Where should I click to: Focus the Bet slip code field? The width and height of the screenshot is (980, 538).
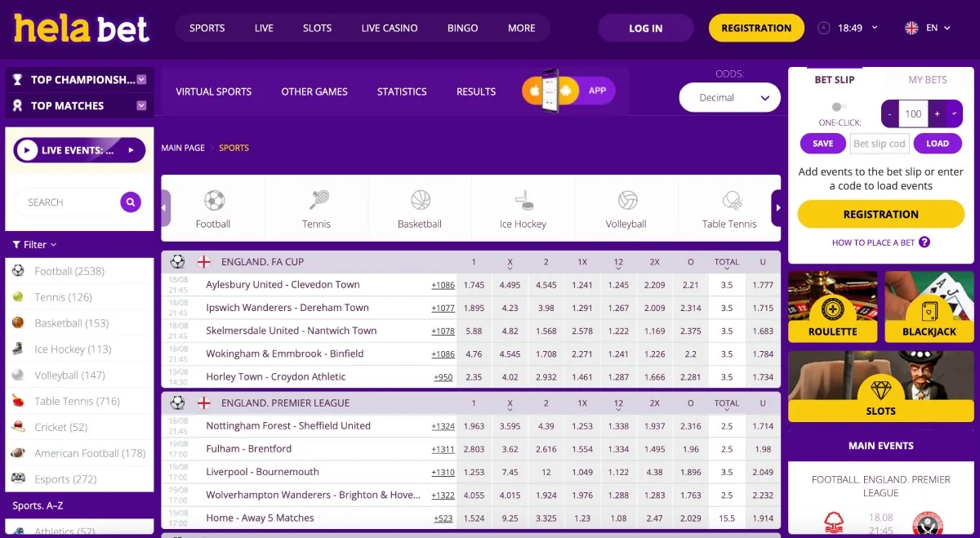click(879, 144)
